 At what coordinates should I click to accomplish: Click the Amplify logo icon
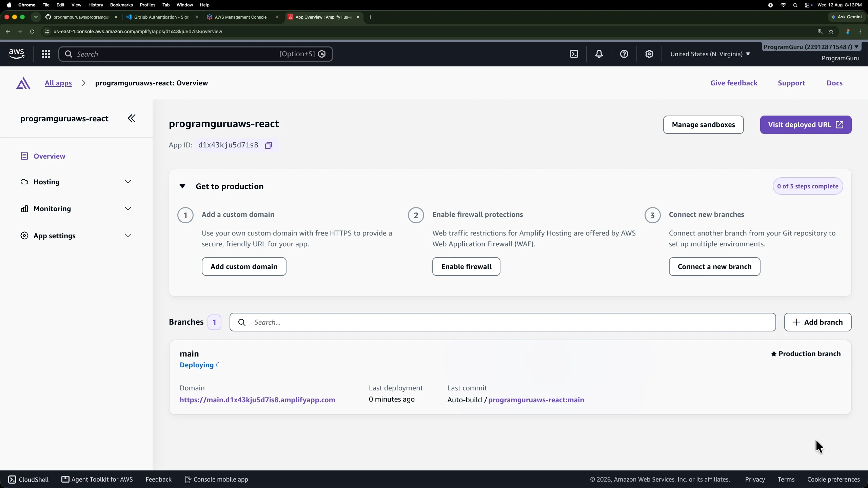pyautogui.click(x=23, y=83)
